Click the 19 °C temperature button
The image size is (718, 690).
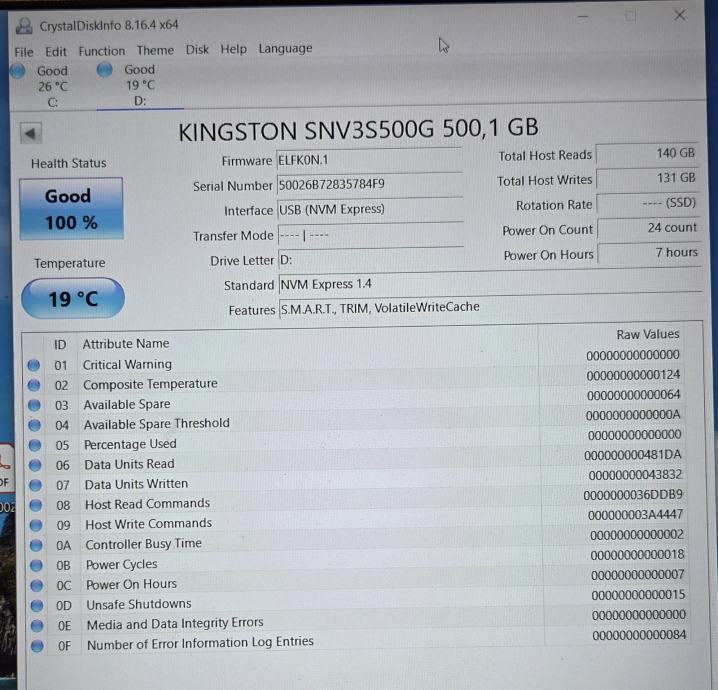(73, 298)
